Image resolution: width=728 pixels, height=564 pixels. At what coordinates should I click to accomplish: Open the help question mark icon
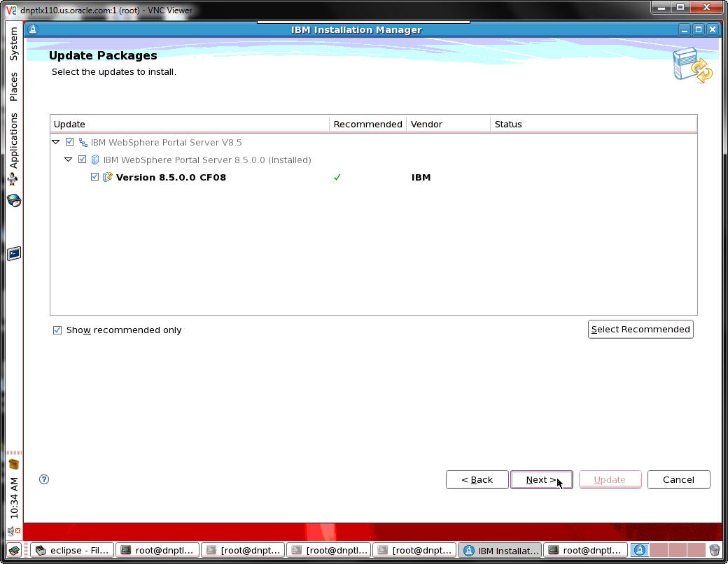[44, 479]
